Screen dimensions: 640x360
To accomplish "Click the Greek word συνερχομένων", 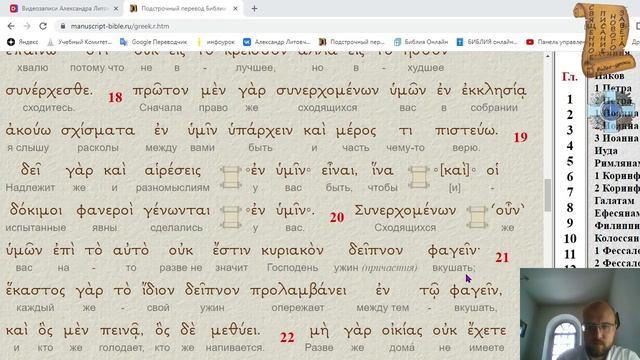I will click(x=327, y=91).
